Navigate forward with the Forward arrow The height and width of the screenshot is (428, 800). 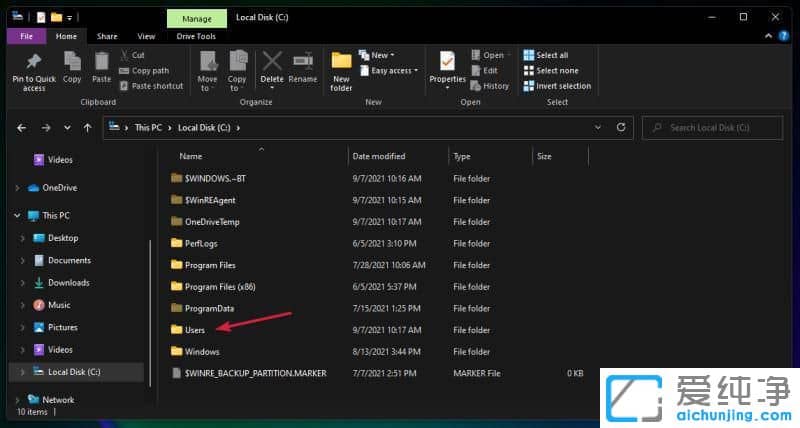point(46,128)
